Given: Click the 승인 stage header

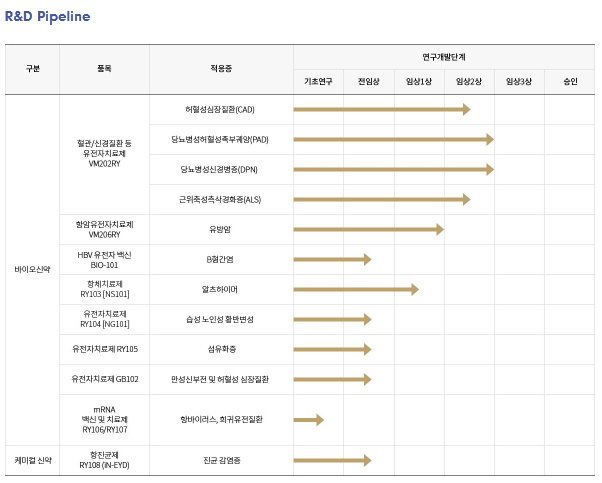Looking at the screenshot, I should [x=570, y=81].
